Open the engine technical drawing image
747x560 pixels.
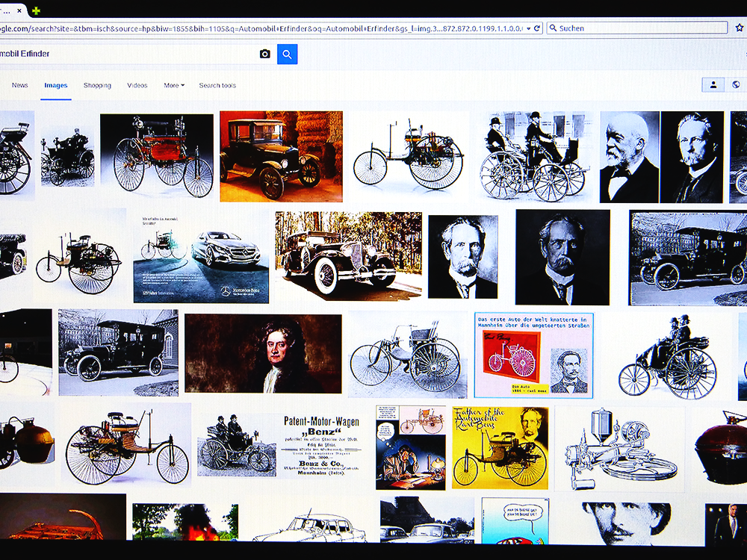click(619, 449)
